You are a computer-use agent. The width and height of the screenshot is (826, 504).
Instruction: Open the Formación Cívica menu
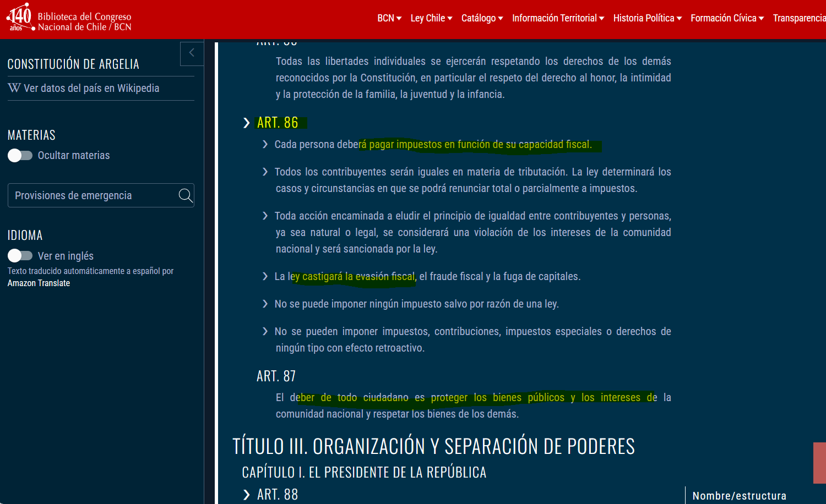pos(727,18)
